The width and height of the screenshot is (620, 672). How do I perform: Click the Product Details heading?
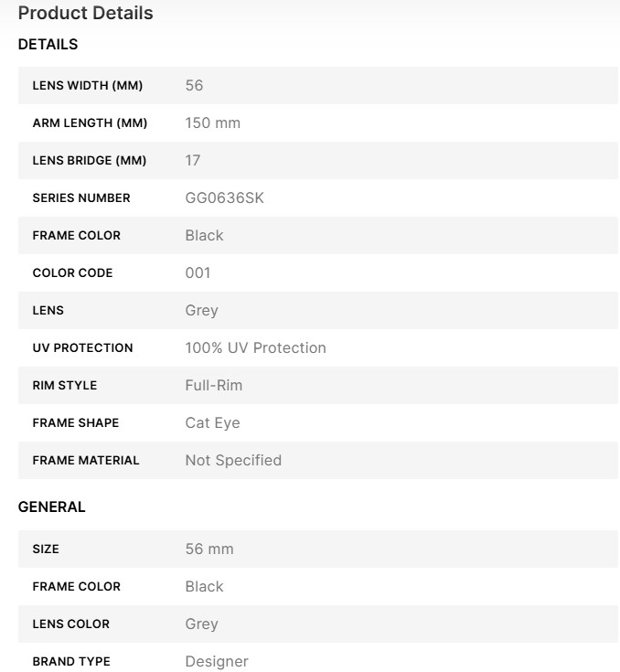pyautogui.click(x=85, y=14)
